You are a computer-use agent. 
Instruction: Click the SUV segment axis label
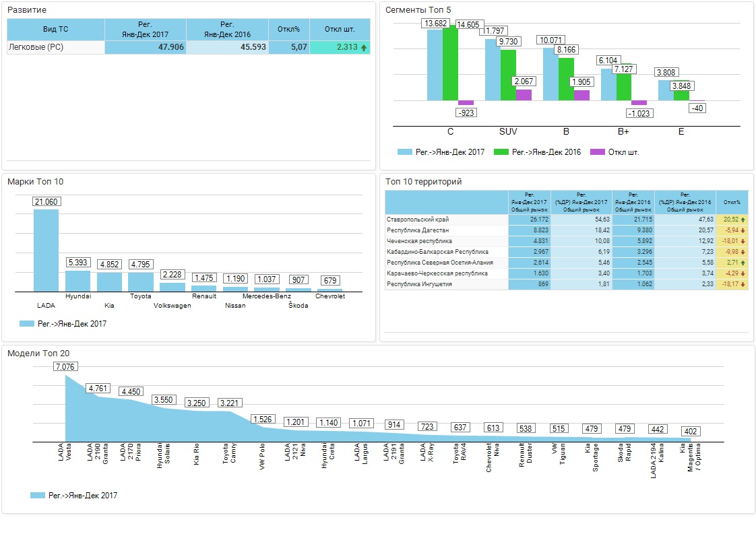click(x=508, y=131)
